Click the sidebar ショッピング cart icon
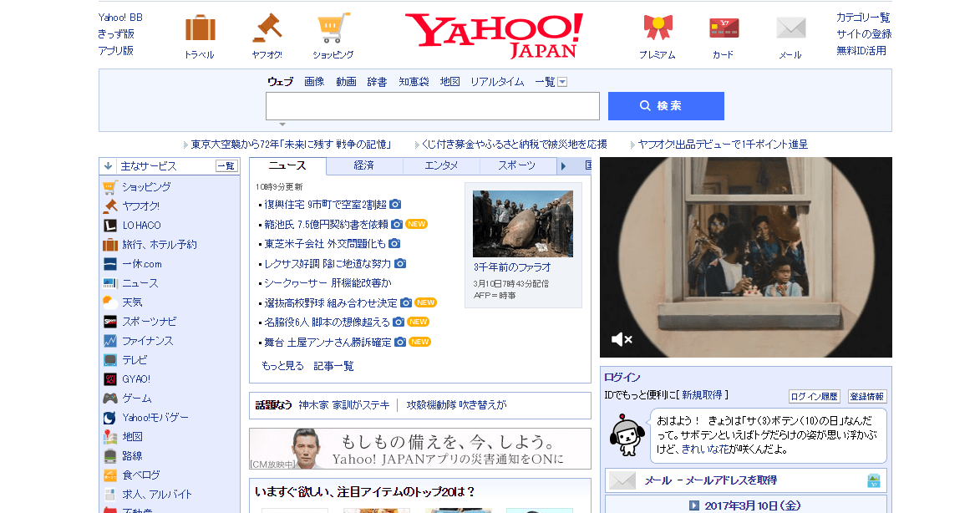 110,187
